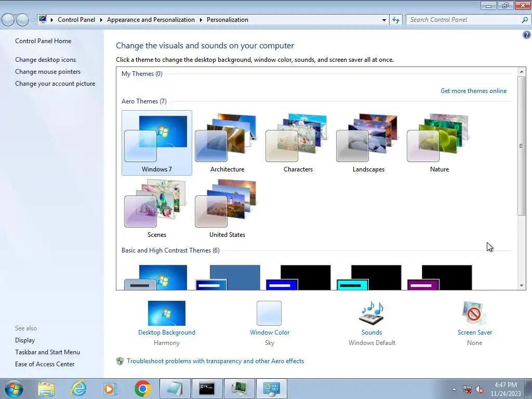Open the Sounds keyboard icon
Image resolution: width=532 pixels, height=399 pixels.
point(371,313)
